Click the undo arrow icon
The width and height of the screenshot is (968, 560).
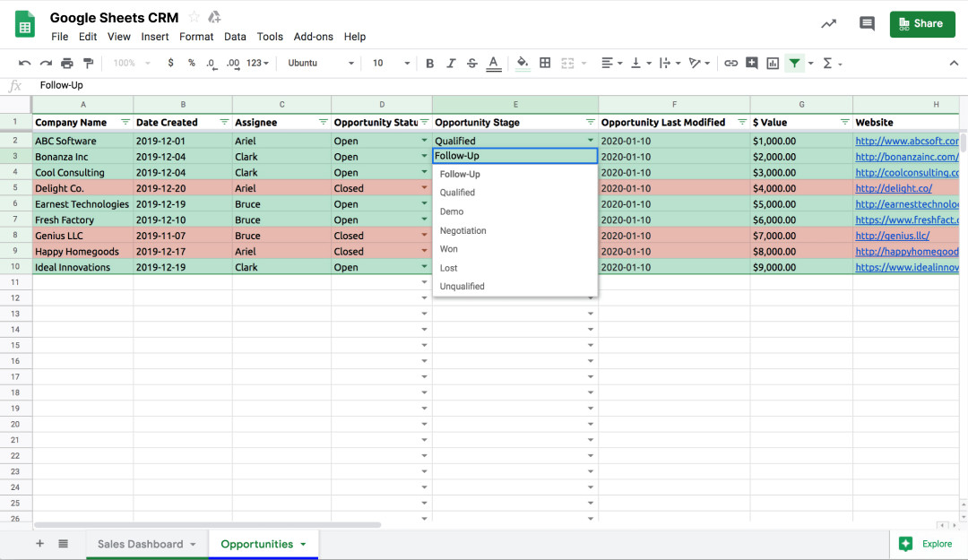(24, 63)
